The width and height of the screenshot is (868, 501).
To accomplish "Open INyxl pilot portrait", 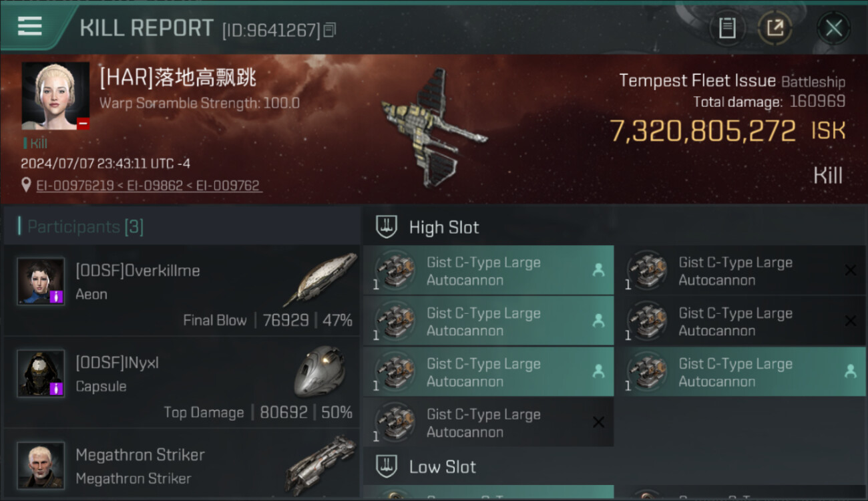I will [x=41, y=373].
